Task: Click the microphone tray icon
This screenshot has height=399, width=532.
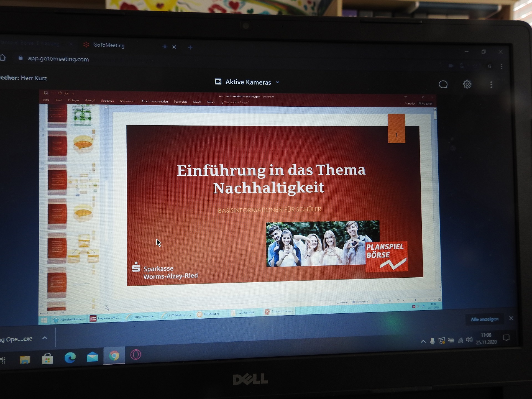Action: point(432,341)
